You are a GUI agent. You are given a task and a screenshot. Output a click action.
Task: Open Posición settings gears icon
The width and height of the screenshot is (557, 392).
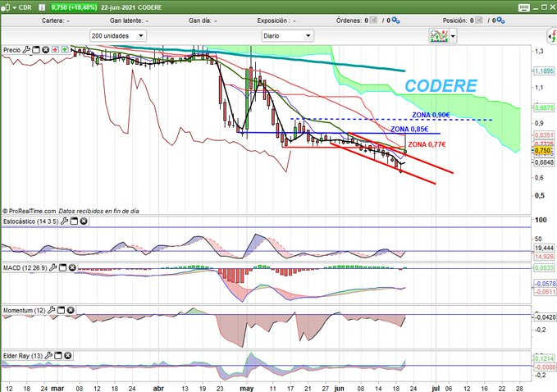500,21
